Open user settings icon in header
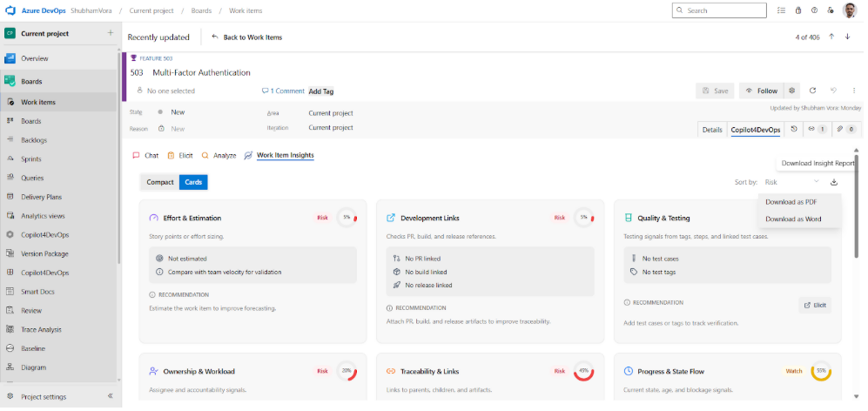Image resolution: width=868 pixels, height=411 pixels. coord(831,10)
